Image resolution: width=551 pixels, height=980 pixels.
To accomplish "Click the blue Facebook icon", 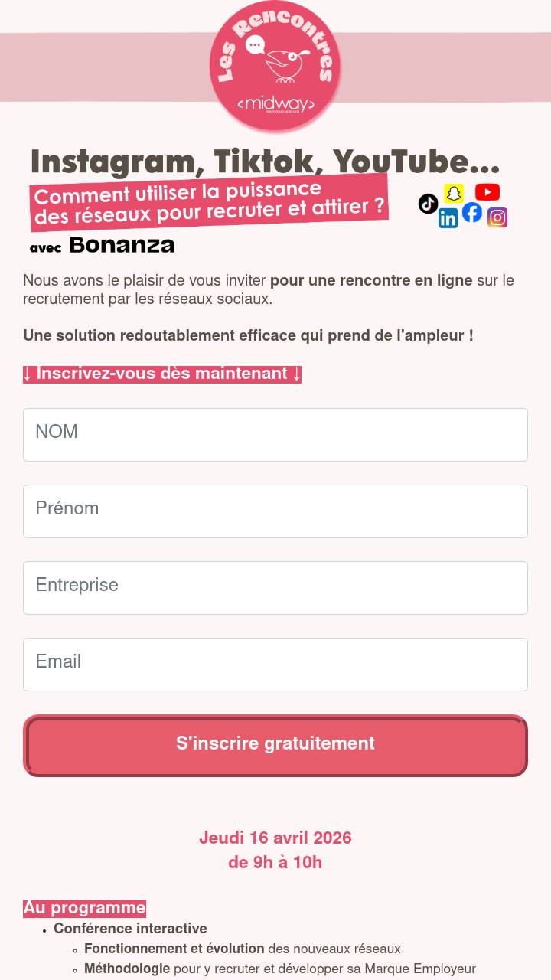I will 472,213.
